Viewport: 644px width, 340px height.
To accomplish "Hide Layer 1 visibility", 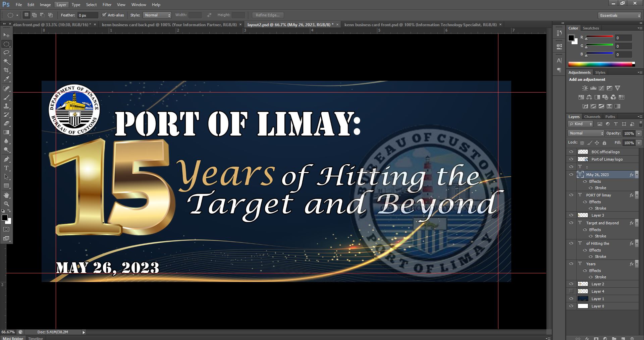I will coord(571,299).
